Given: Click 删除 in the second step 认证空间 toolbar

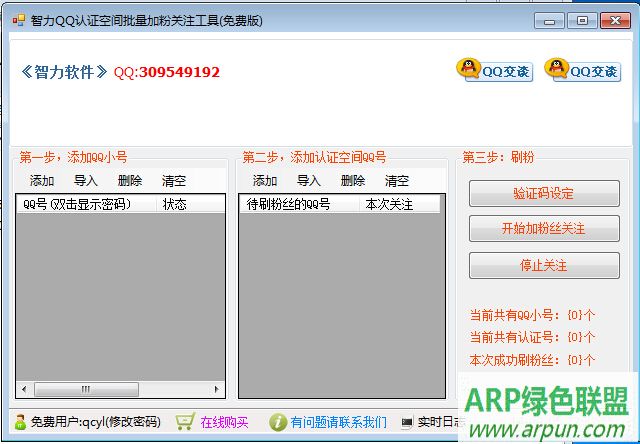Looking at the screenshot, I should pyautogui.click(x=353, y=180).
